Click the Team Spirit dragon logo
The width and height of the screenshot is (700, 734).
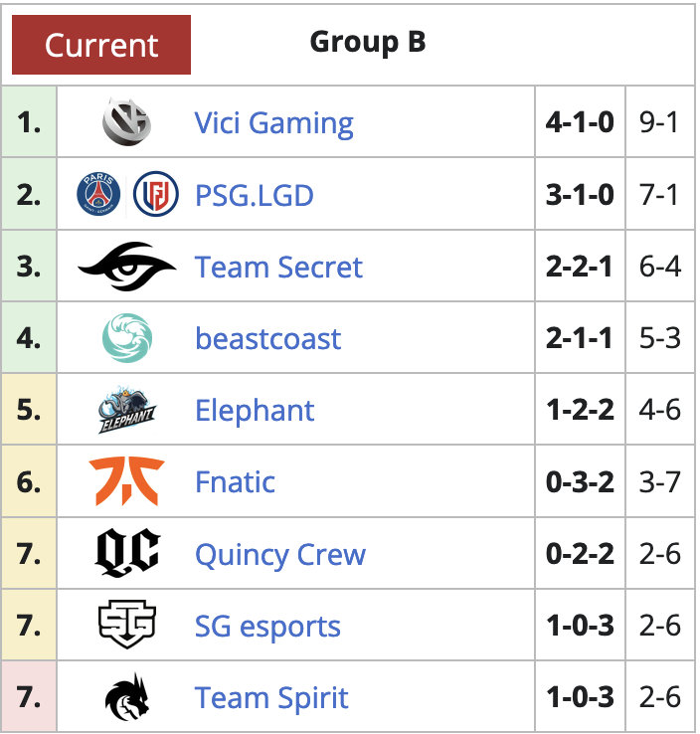click(127, 696)
